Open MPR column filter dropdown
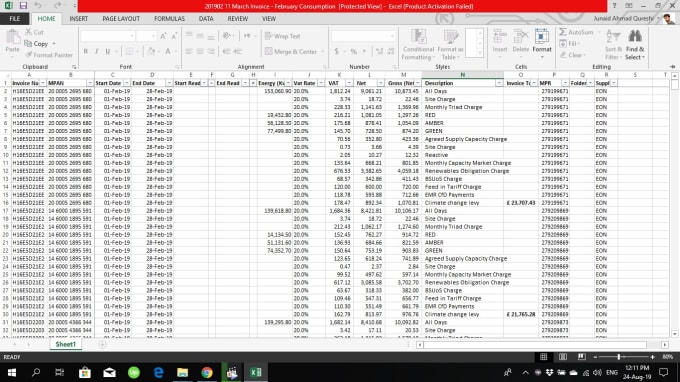Screen dimensions: 680x382 (x=565, y=83)
